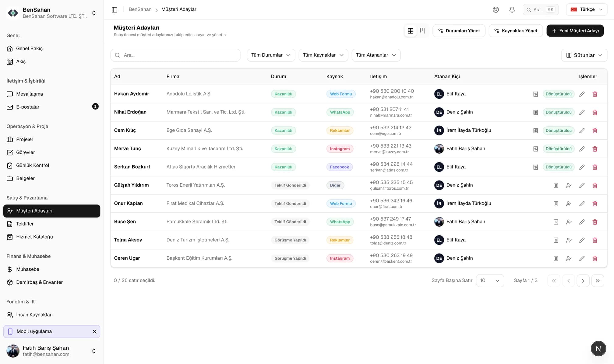The width and height of the screenshot is (614, 364).
Task: Open Muhasebe in sidebar
Action: [52, 269]
